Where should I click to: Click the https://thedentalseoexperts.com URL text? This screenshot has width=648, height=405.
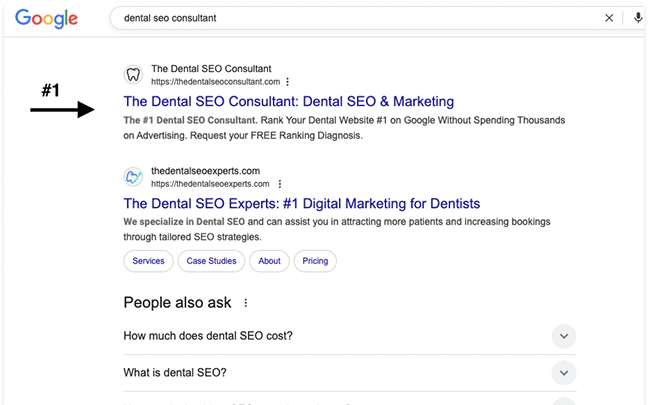(x=210, y=184)
